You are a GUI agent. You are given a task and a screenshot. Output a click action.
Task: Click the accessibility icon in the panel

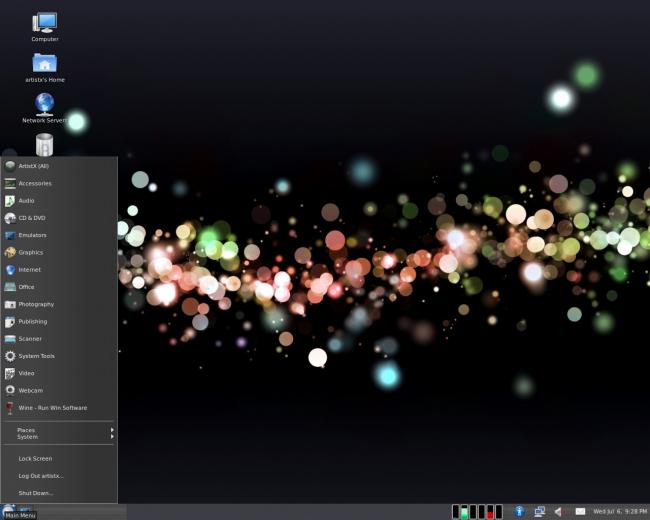tap(519, 512)
